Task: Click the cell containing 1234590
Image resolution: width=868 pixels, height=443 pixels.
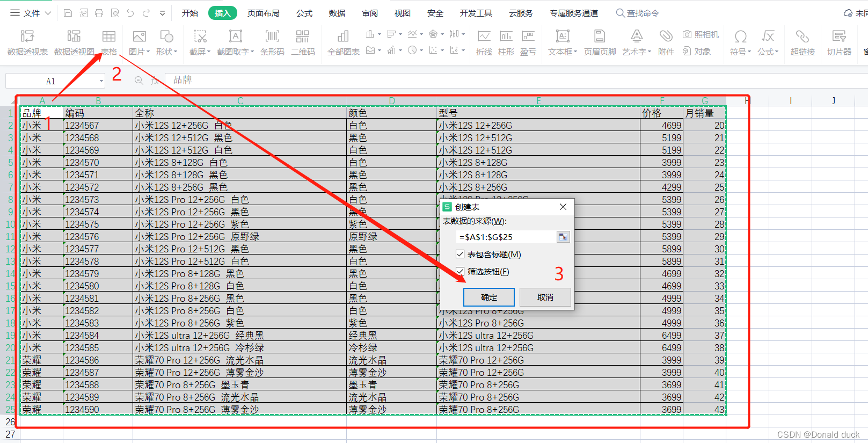Action: coord(98,409)
